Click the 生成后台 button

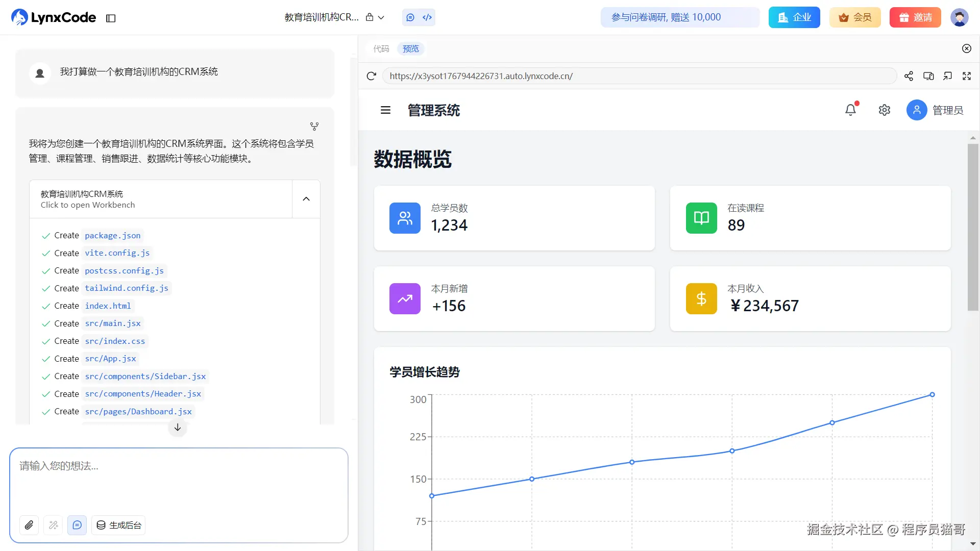(x=118, y=525)
